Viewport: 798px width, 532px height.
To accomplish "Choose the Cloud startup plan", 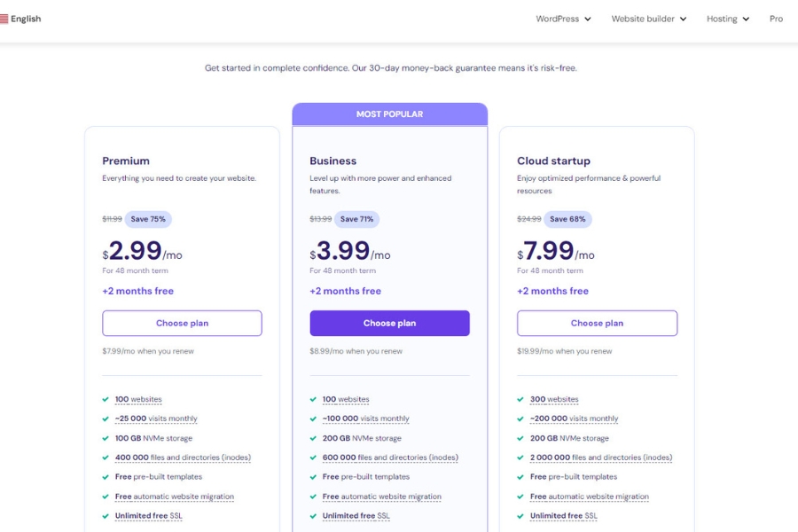I will click(597, 324).
